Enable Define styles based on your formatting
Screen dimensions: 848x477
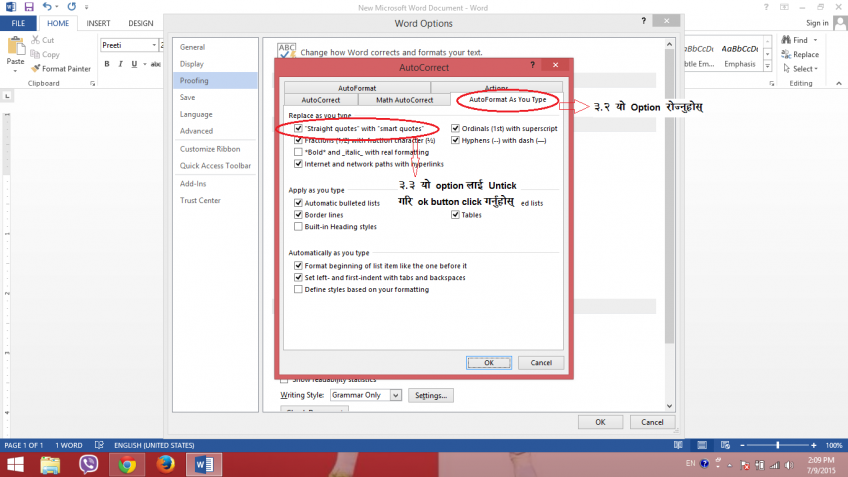click(298, 289)
